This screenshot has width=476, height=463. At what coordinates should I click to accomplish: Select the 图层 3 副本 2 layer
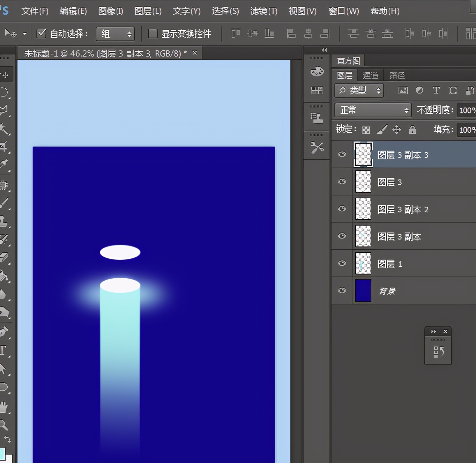coord(403,210)
